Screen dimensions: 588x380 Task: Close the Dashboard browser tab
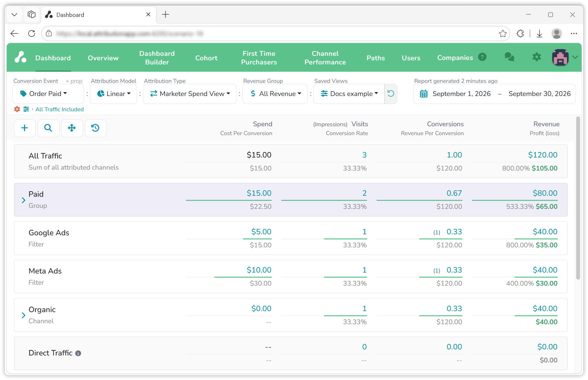pos(148,15)
